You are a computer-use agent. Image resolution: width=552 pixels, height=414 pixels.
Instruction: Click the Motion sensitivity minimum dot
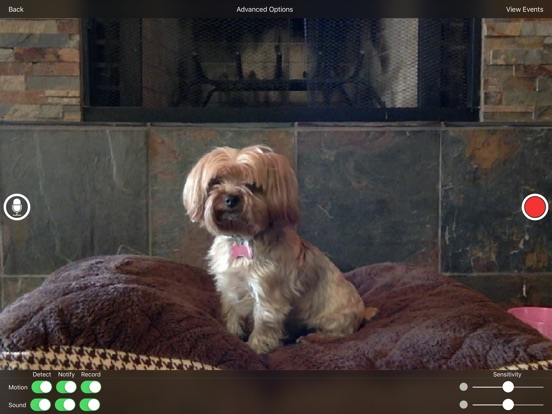coord(464,387)
